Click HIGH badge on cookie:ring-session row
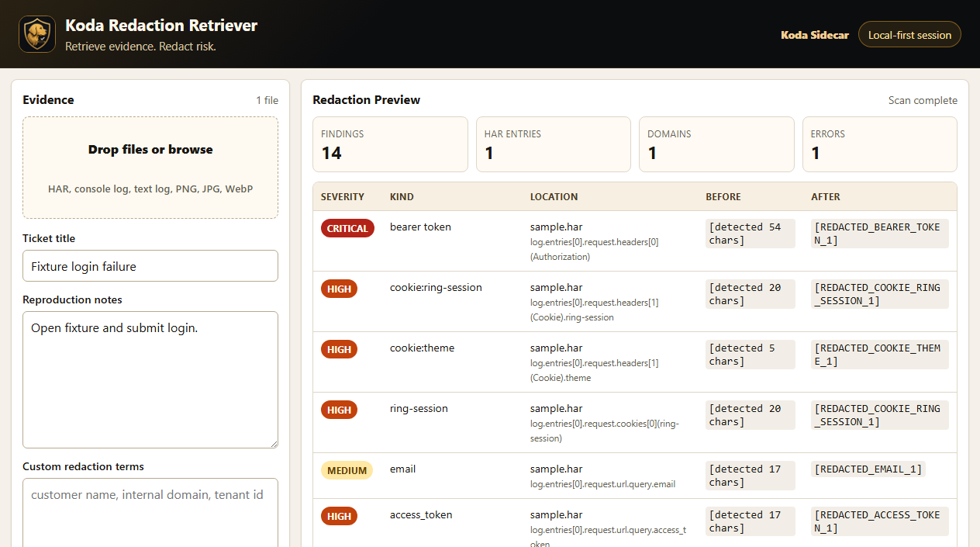 click(x=339, y=289)
